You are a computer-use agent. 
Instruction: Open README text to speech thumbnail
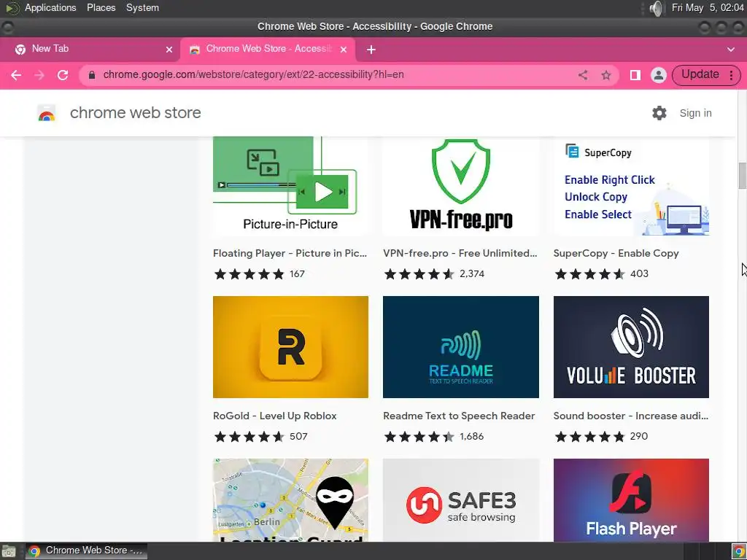coord(461,346)
